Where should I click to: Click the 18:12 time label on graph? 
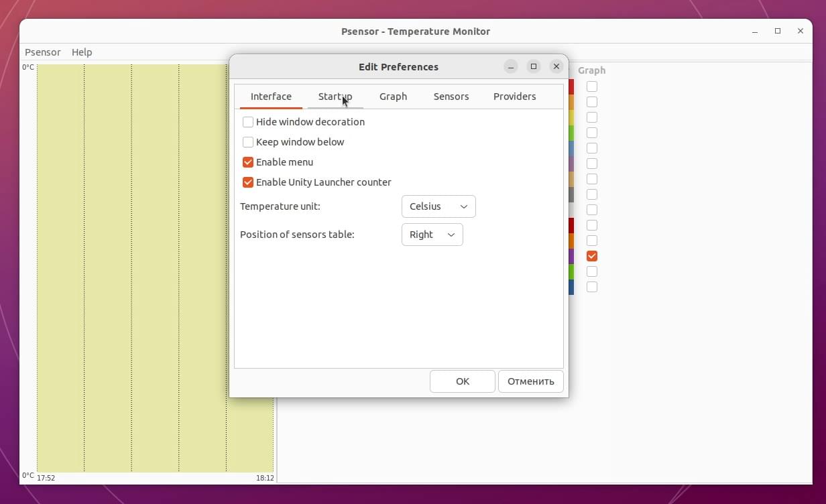pos(265,478)
